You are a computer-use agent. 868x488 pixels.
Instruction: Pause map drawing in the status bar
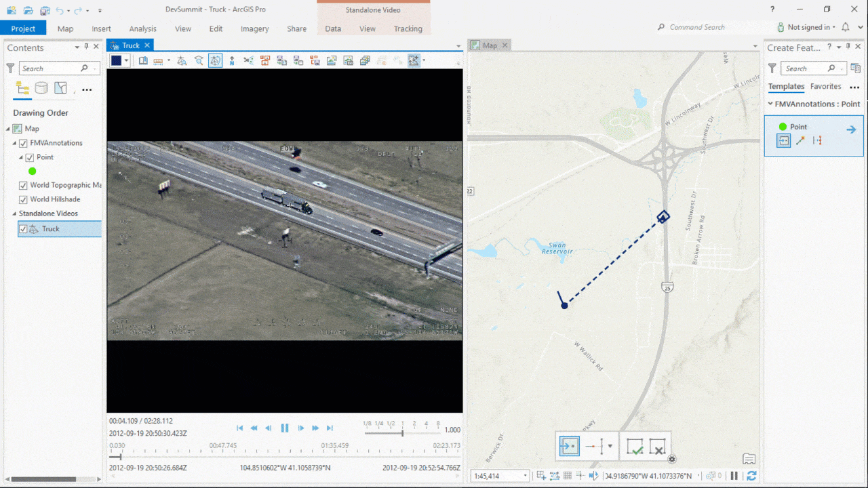pos(734,476)
